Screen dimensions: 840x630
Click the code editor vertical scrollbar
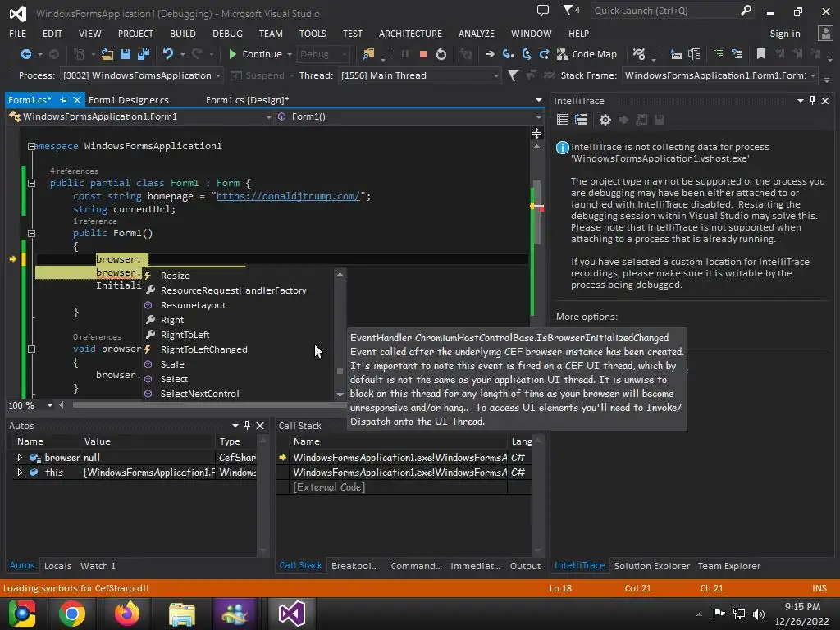[536, 214]
